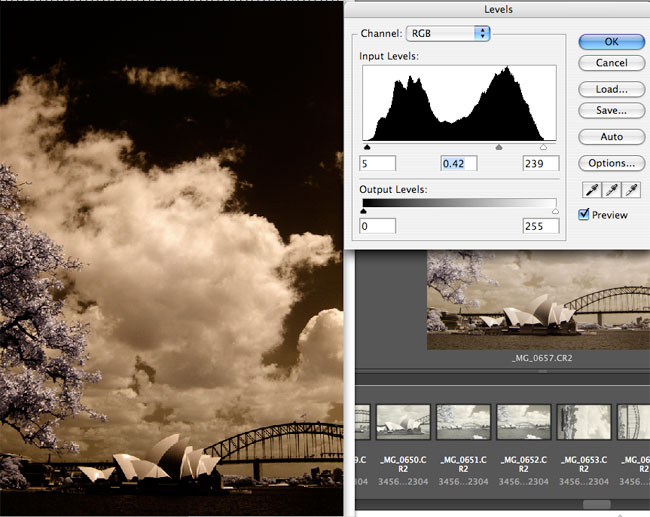The image size is (650, 517).
Task: Select the white point eyedropper
Action: (630, 189)
